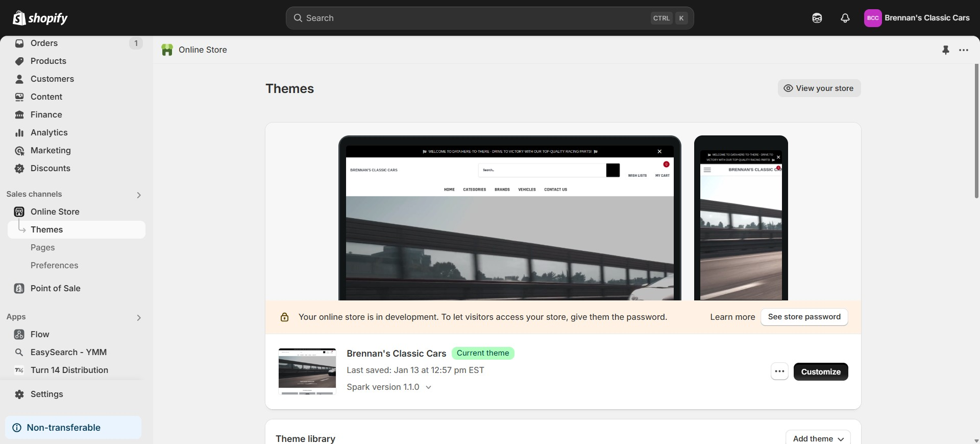The width and height of the screenshot is (980, 444).
Task: Click the mobile theme preview image
Action: pos(741,218)
